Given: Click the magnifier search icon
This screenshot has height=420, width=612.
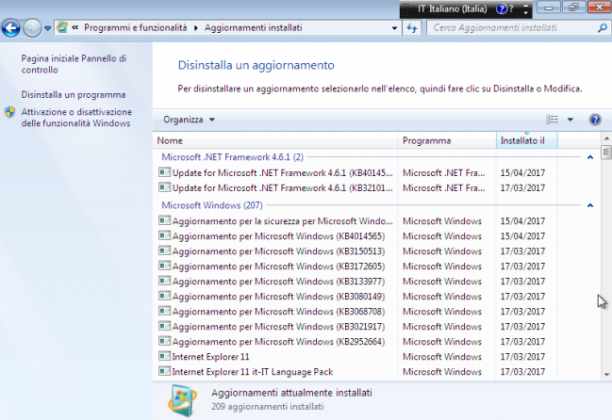Looking at the screenshot, I should [x=602, y=28].
